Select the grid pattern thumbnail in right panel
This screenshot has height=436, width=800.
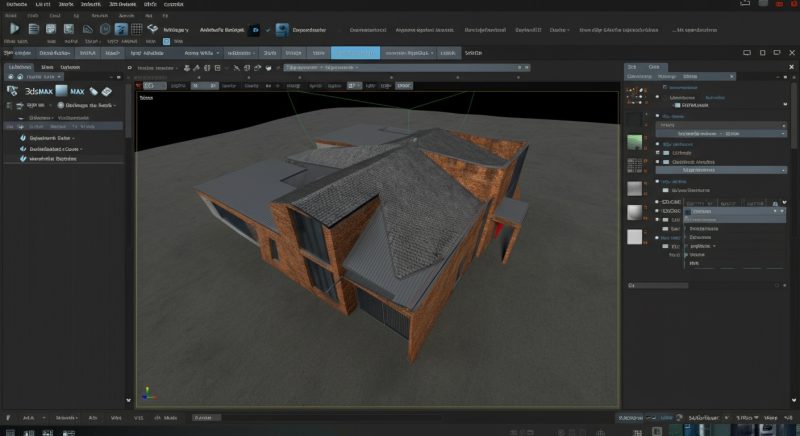click(x=635, y=166)
